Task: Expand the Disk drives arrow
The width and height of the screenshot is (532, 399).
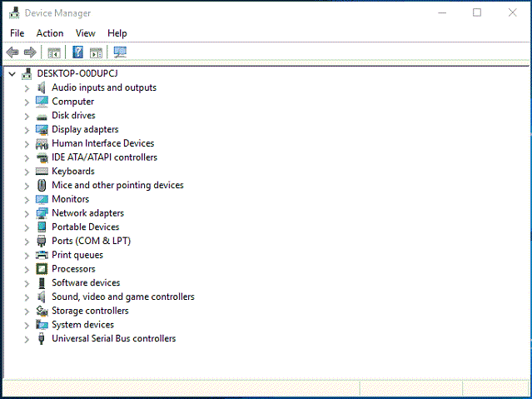Action: pyautogui.click(x=27, y=116)
